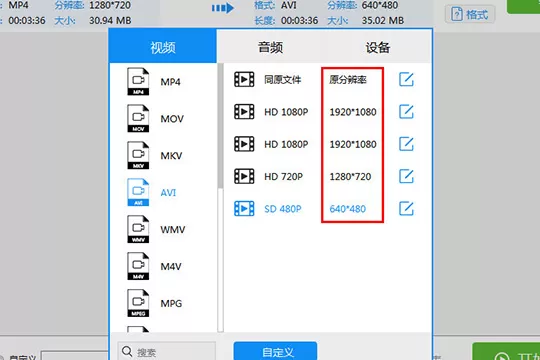540x360 pixels.
Task: Click the conversion arrow icon at top
Action: click(222, 8)
